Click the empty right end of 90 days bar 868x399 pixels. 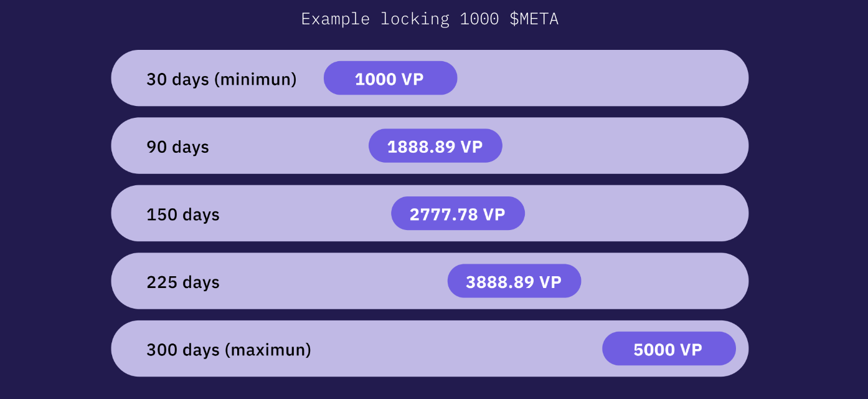click(x=625, y=146)
